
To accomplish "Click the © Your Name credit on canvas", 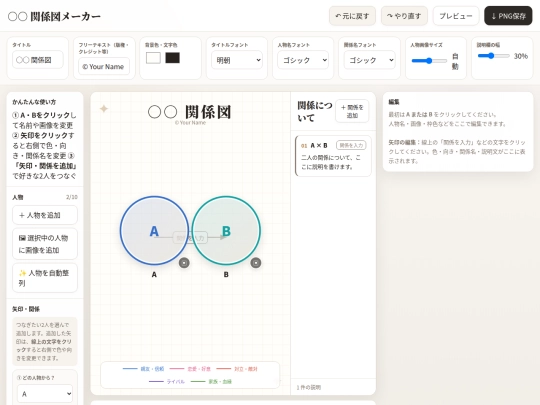I will [190, 123].
